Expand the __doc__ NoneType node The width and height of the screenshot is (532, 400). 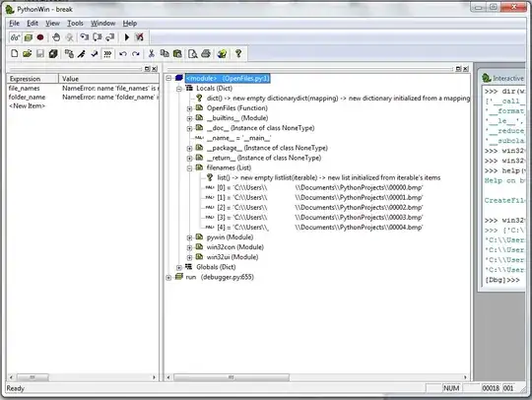(x=190, y=128)
